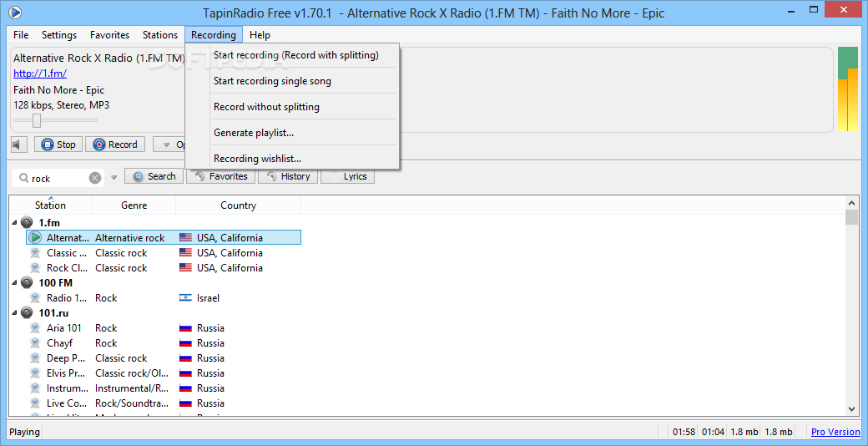Open the Favorites menu

[109, 35]
